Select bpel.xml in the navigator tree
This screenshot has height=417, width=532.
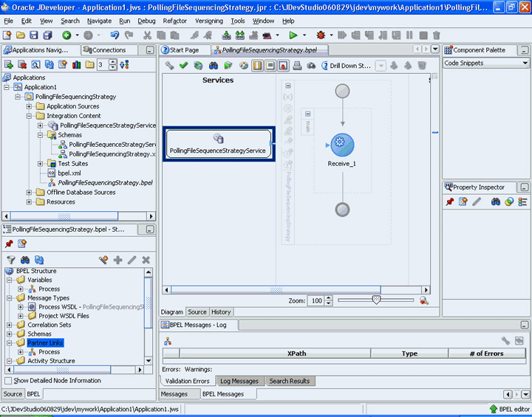69,173
